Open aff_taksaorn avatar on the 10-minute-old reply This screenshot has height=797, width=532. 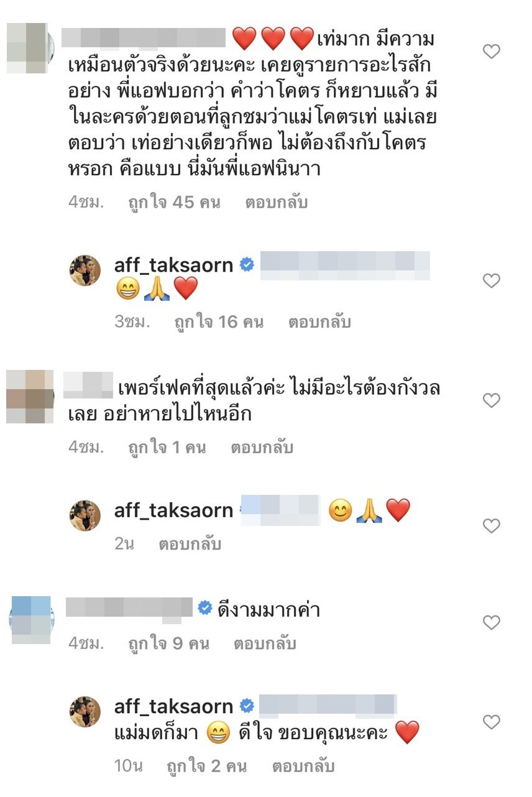(x=85, y=712)
